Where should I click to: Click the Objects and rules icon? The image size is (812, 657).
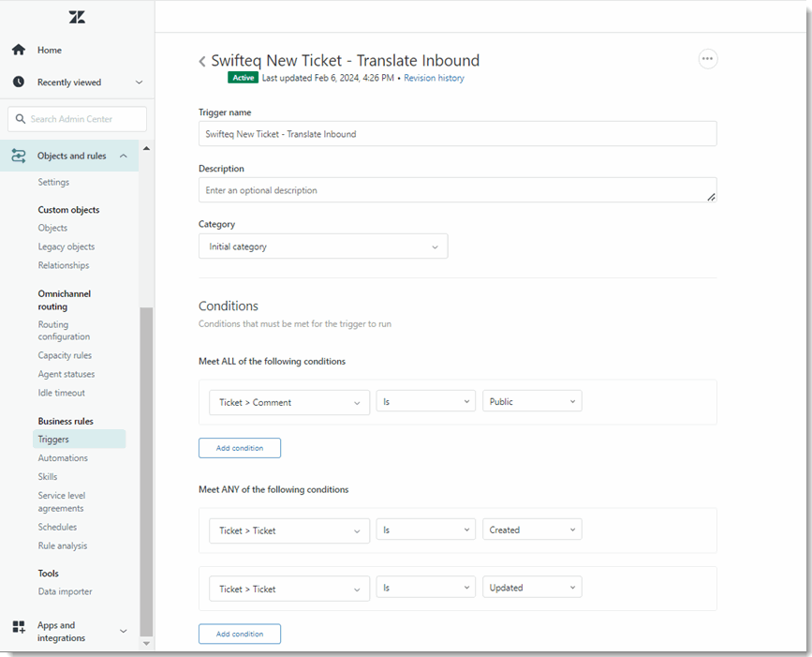click(19, 156)
